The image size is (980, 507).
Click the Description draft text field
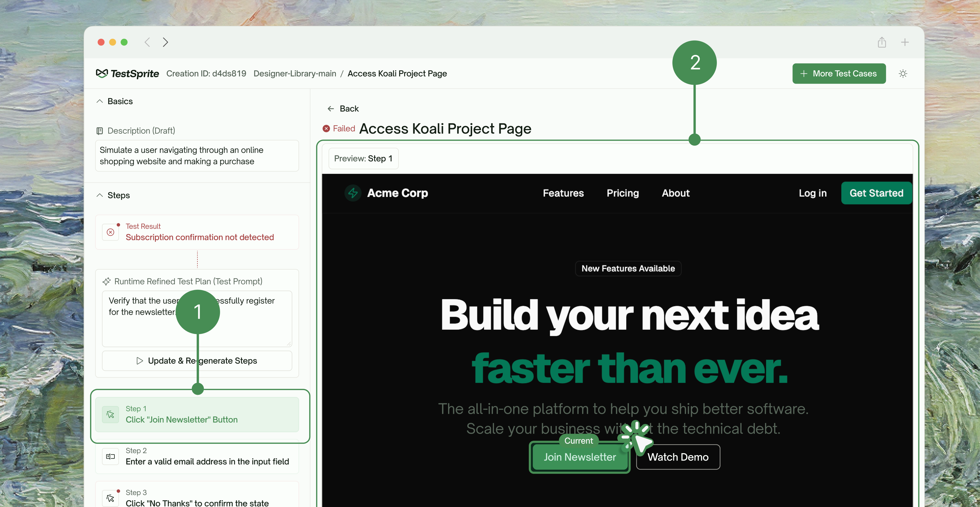tap(197, 156)
